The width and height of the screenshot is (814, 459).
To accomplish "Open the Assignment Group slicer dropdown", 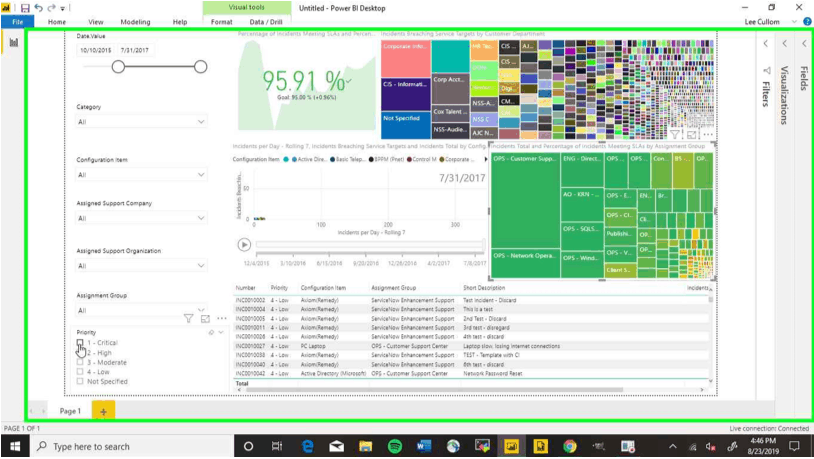I will coord(141,310).
